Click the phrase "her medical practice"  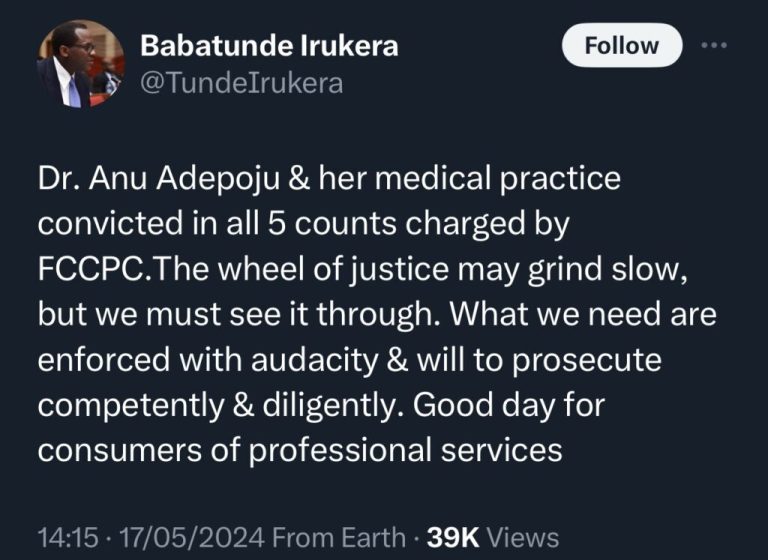[481, 180]
